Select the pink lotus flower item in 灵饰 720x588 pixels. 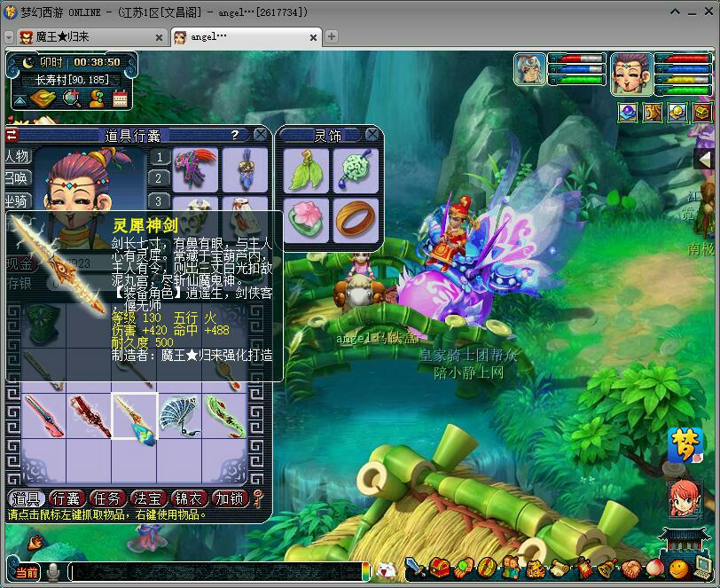(x=306, y=220)
